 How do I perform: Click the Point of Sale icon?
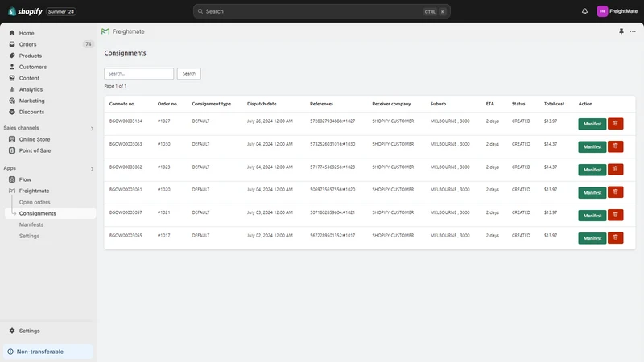(x=12, y=150)
